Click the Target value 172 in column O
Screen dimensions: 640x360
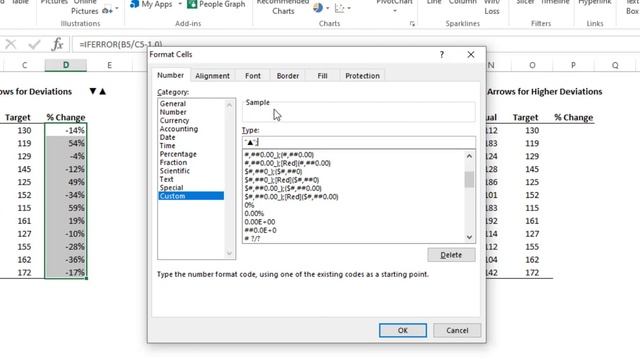532,272
